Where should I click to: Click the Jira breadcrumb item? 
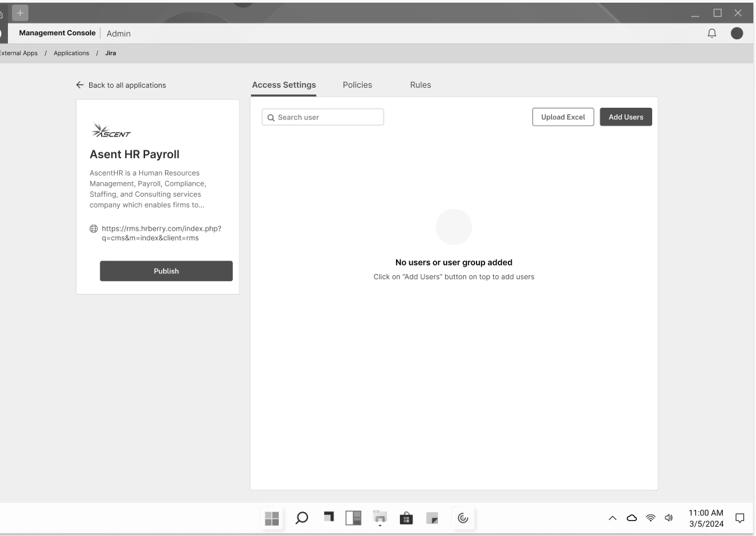[x=110, y=53]
